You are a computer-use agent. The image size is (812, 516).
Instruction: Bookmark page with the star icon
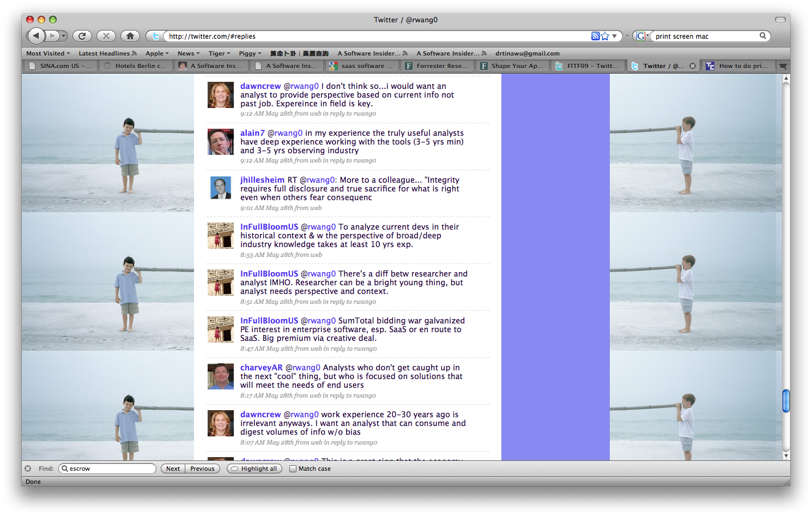(605, 36)
